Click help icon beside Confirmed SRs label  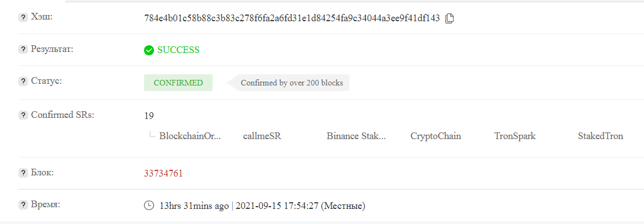[23, 116]
